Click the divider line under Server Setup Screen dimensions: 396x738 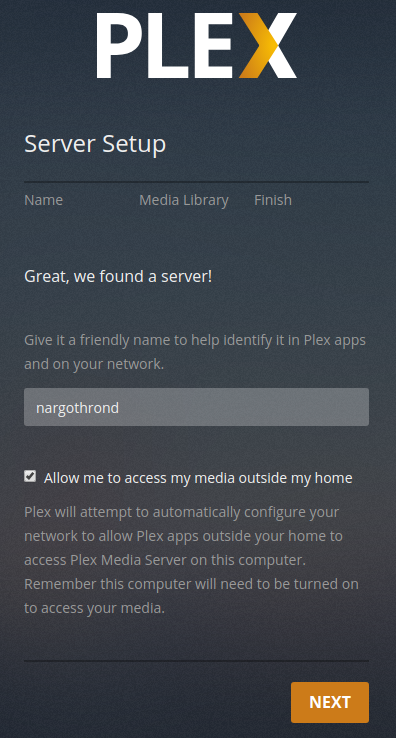point(196,182)
